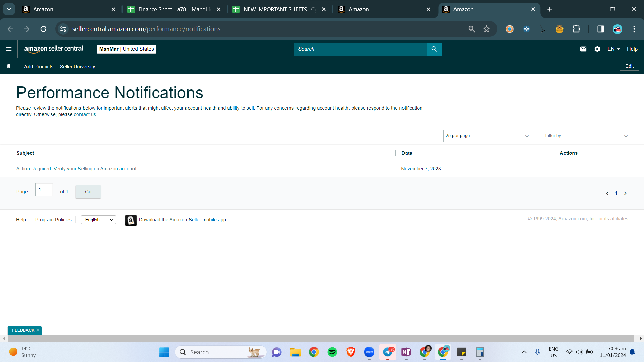Click the Program Policies footer link
Image resolution: width=644 pixels, height=362 pixels.
[x=53, y=220]
